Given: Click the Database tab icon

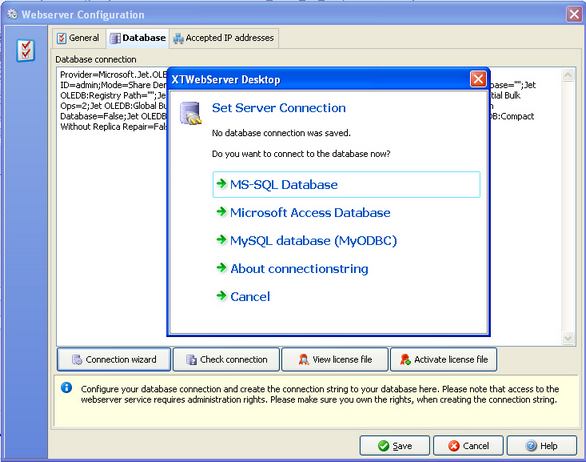Looking at the screenshot, I should [115, 38].
